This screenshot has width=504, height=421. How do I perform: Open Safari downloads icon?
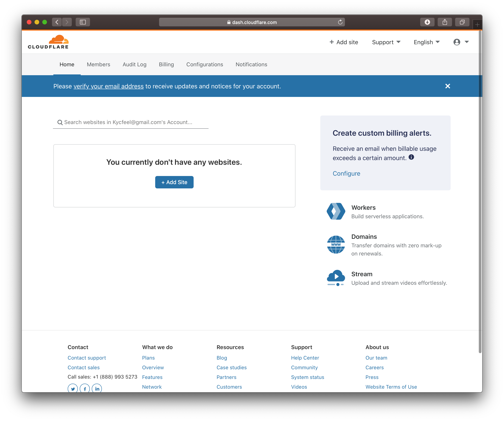(x=427, y=22)
